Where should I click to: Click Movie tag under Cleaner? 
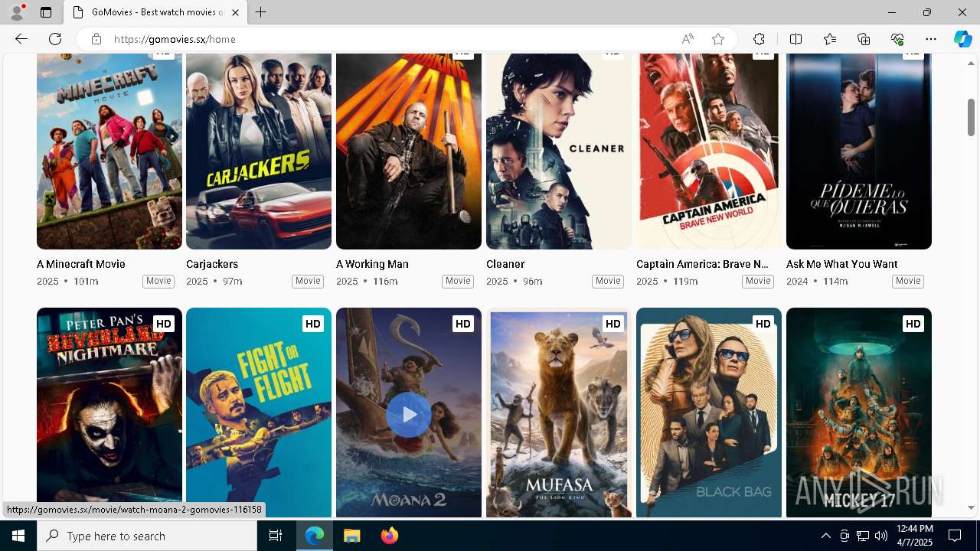click(x=608, y=281)
